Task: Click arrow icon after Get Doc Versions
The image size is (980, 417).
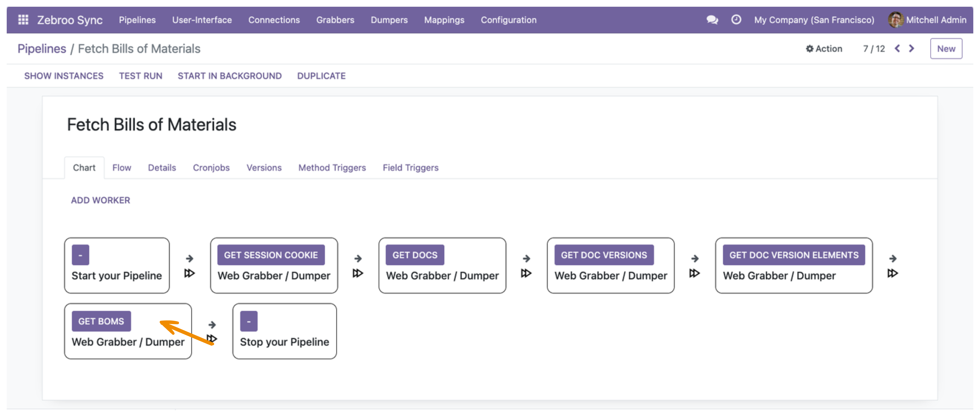Action: pos(695,259)
